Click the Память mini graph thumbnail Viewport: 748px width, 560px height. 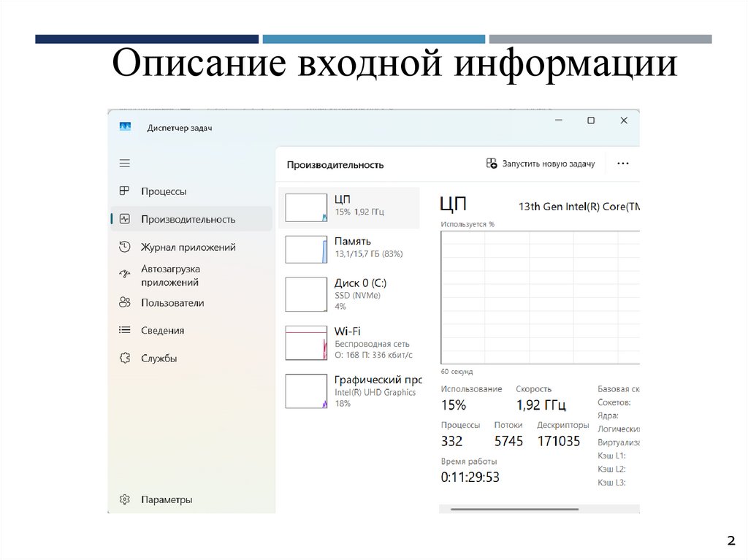coord(306,250)
